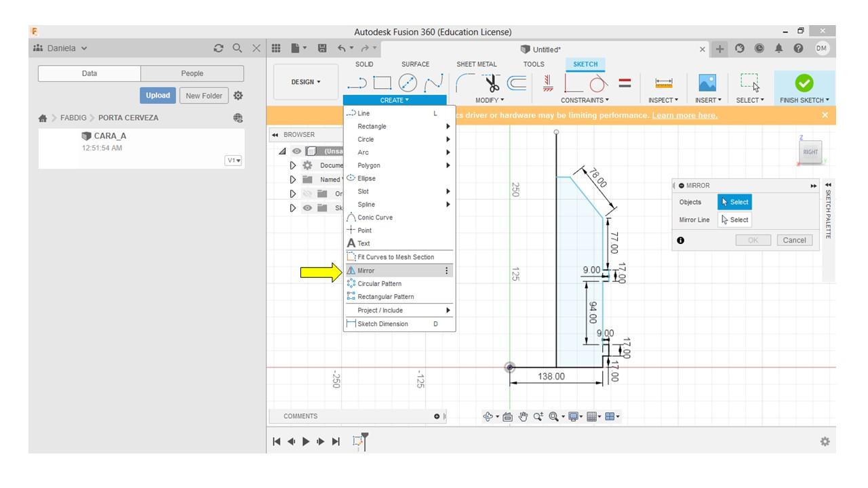Screen dimensions: 868x488
Task: Open the CONSTRAINTS dropdown menu
Action: pos(585,100)
